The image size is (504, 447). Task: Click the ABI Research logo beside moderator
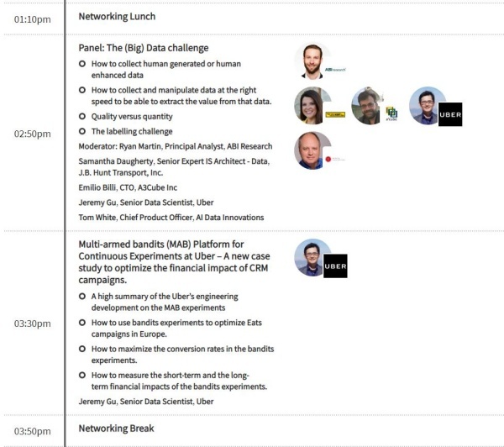tap(335, 70)
